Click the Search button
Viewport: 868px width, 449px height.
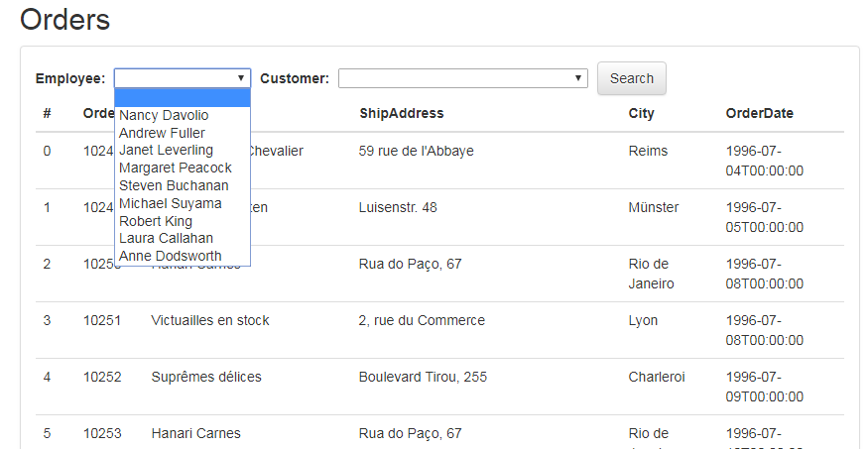click(x=631, y=78)
